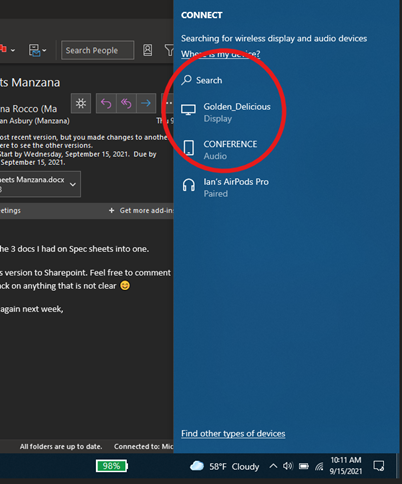Click the Forward arrow icon
The image size is (402, 484).
click(146, 104)
